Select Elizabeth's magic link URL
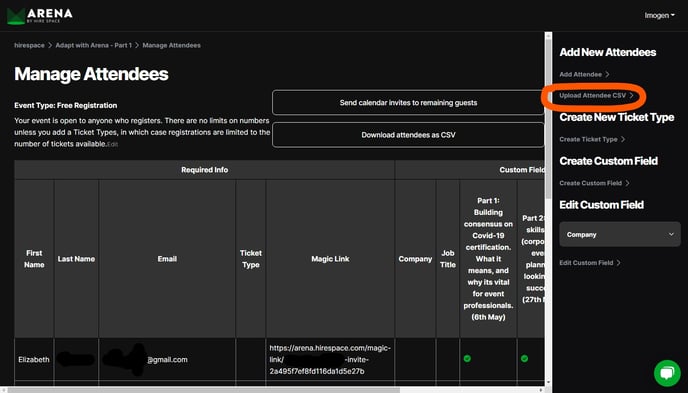Viewport: 688px width, 393px height. tap(330, 359)
